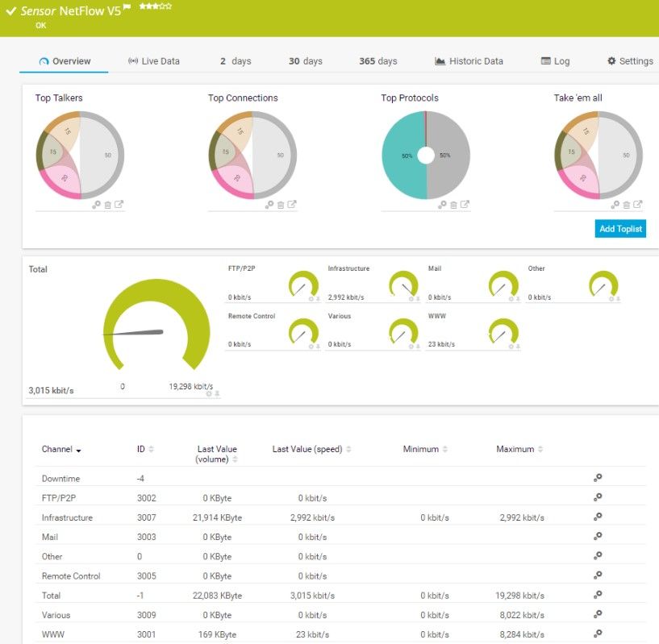This screenshot has width=659, height=644.
Task: Open the wrench icon on the Infrastructure row
Action: tap(598, 517)
